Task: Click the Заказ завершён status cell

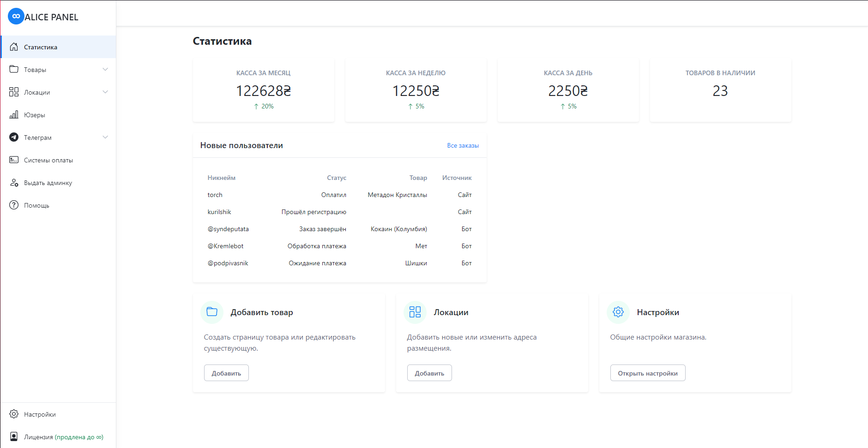Action: pos(323,229)
